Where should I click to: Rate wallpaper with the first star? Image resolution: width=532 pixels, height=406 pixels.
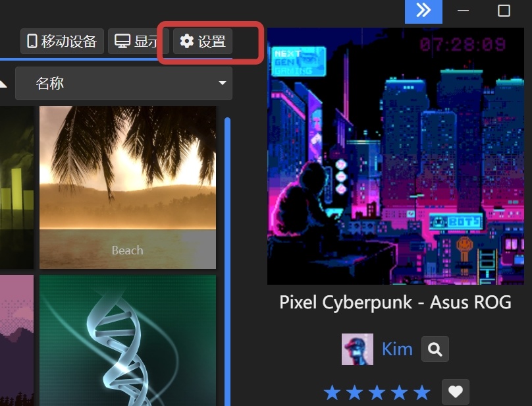tap(332, 393)
